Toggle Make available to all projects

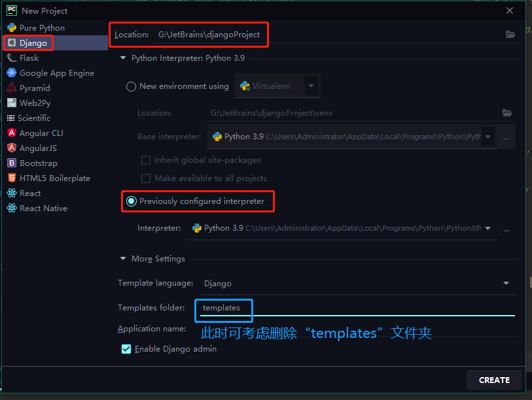click(146, 178)
